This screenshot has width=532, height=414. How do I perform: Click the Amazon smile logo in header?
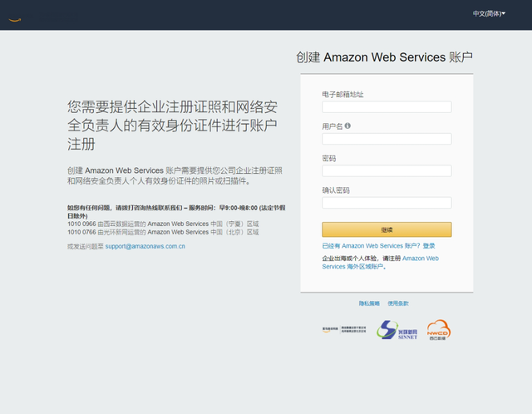tap(15, 20)
